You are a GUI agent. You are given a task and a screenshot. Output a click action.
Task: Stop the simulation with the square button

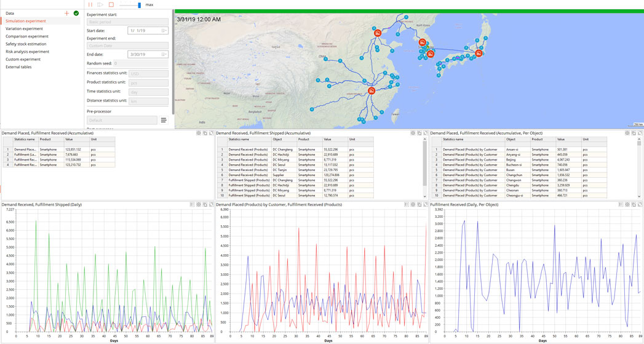coord(111,4)
